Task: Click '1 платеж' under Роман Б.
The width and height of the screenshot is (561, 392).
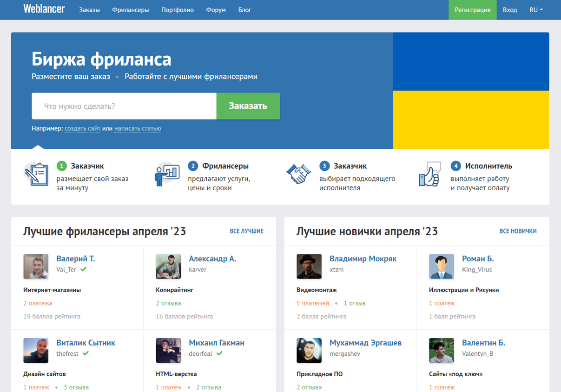Action: (x=442, y=303)
